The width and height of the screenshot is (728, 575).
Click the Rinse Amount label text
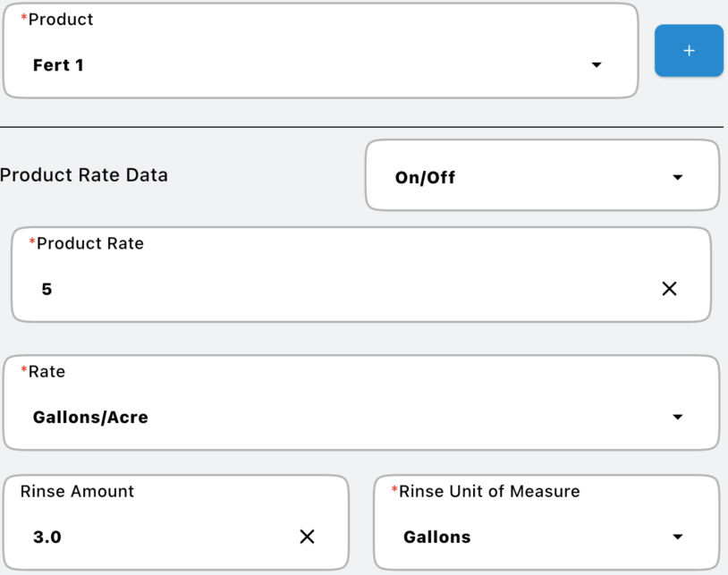pyautogui.click(x=77, y=491)
